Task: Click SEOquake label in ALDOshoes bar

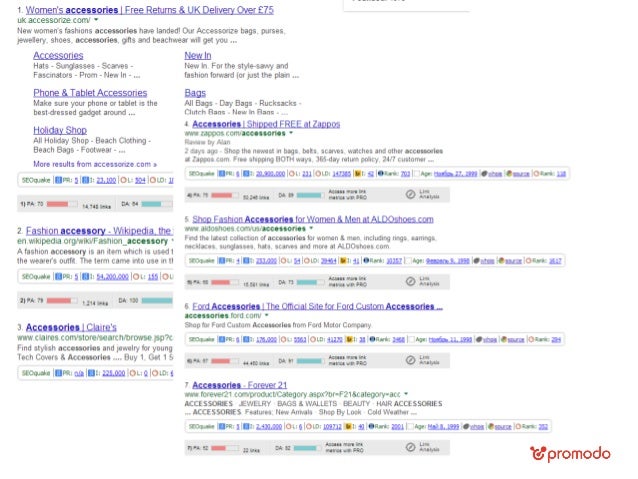Action: 201,261
